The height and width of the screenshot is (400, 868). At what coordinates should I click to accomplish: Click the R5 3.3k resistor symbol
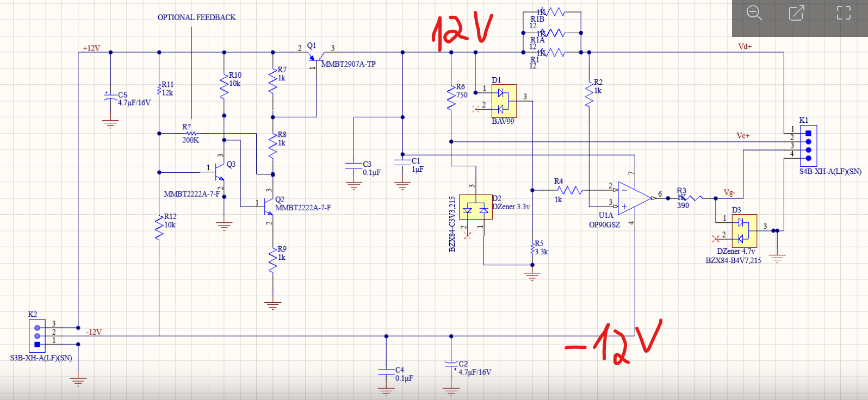(x=532, y=249)
